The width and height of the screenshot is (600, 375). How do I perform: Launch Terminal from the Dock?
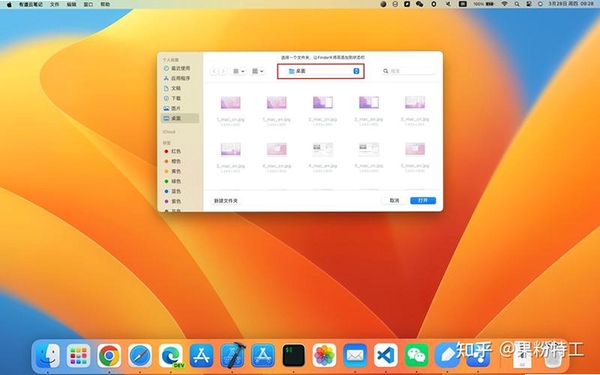coord(293,356)
